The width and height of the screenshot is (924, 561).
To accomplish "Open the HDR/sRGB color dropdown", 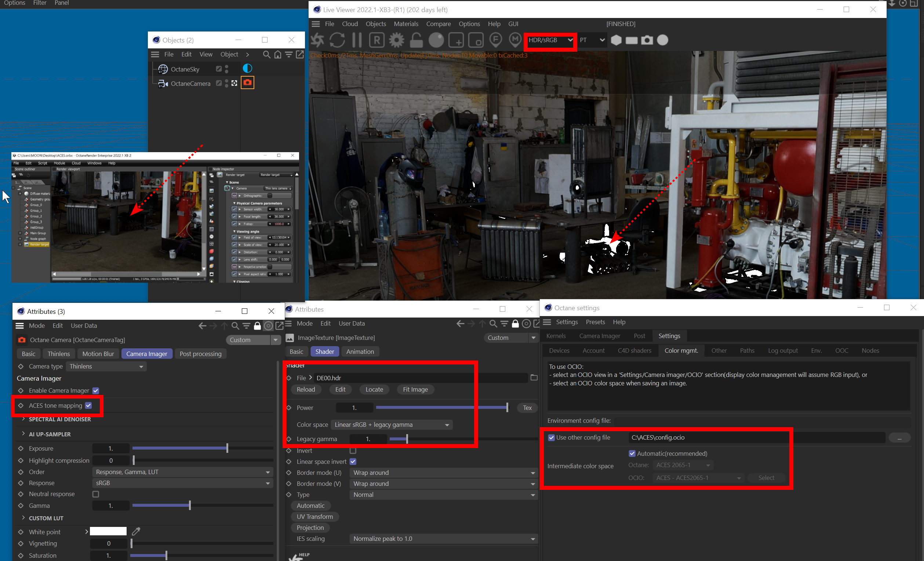I will (550, 40).
